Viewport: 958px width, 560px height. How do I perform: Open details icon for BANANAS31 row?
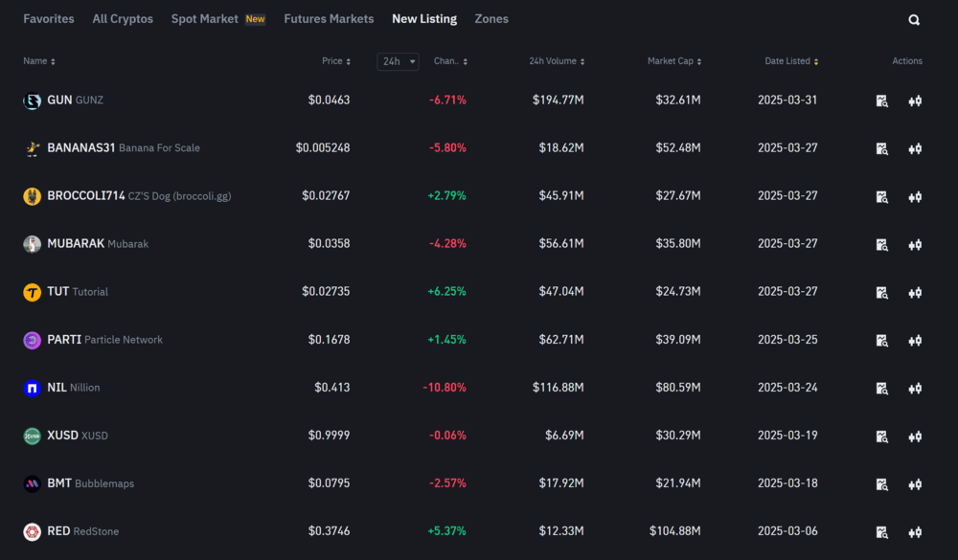[881, 148]
